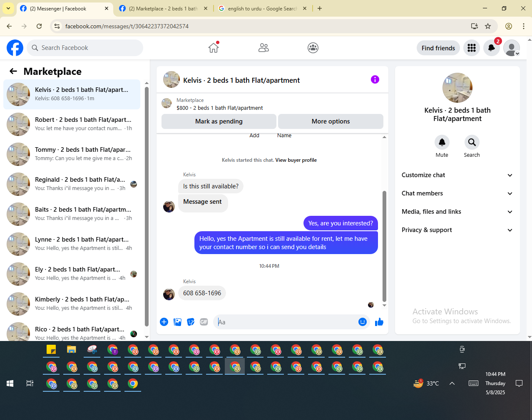Show hidden system tray icons chevron
Screen dimensions: 532x420
click(452, 383)
